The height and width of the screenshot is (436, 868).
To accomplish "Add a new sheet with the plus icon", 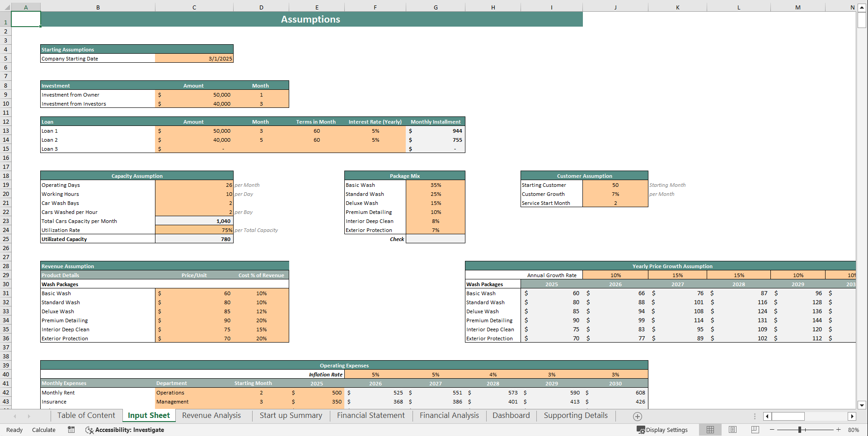I will tap(637, 416).
